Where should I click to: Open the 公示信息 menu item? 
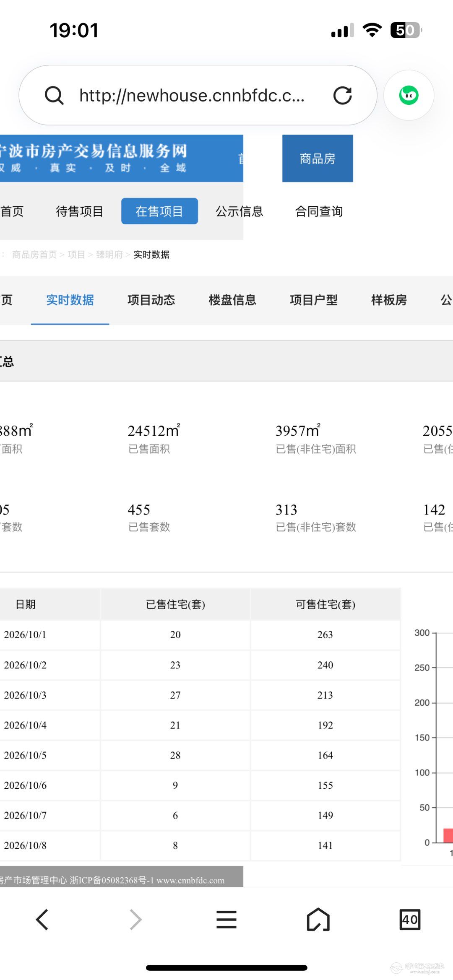[x=239, y=211]
